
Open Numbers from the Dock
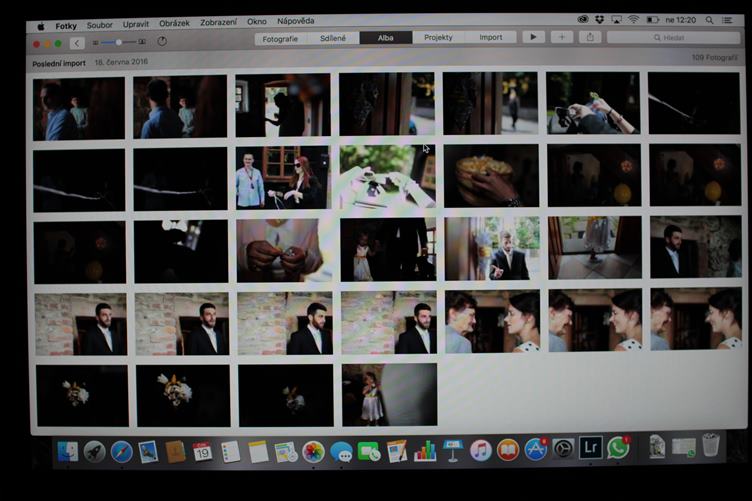point(425,451)
